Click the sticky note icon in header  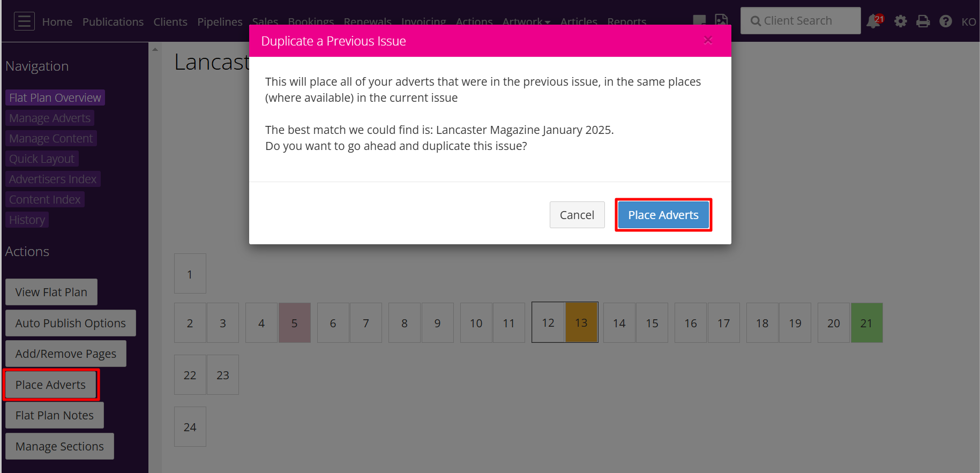[699, 20]
